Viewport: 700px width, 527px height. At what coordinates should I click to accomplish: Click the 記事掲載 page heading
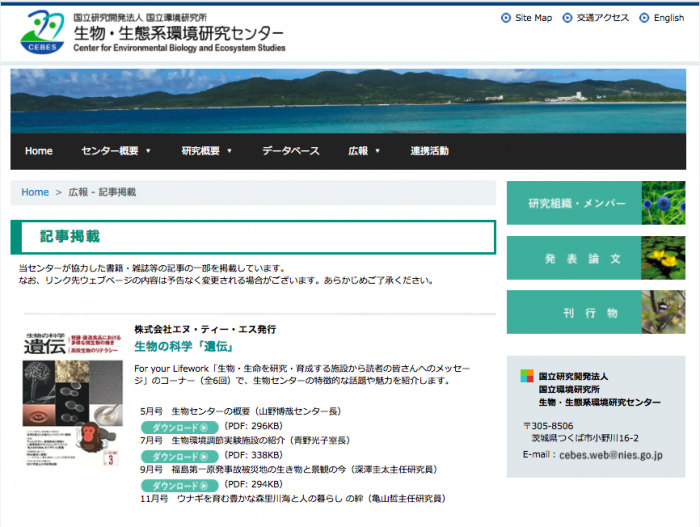coord(70,236)
